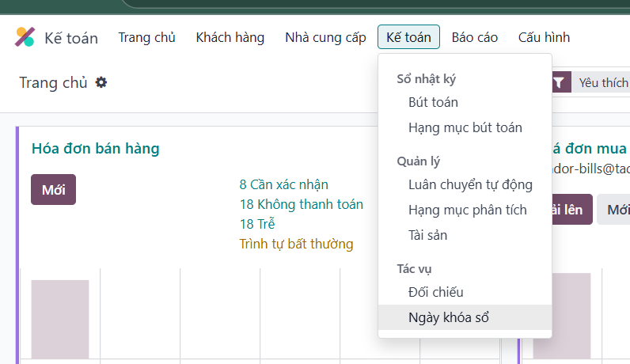Select Bút toán from the dropdown
630x364 pixels.
coord(465,102)
